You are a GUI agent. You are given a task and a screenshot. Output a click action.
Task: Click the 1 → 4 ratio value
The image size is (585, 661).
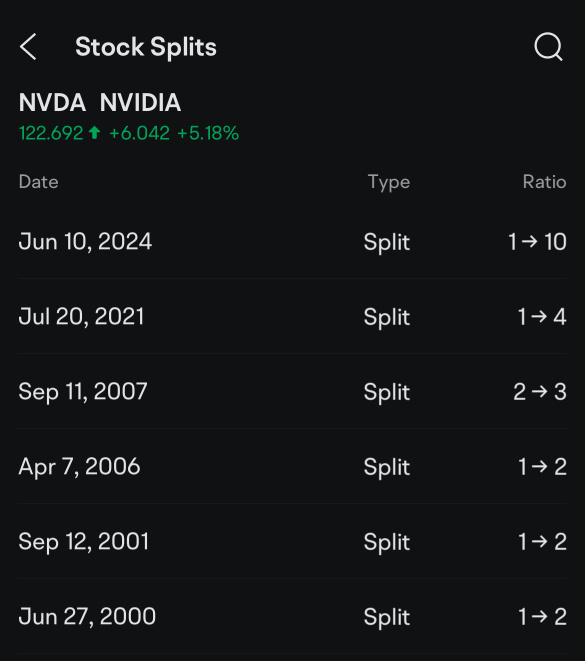[542, 317]
